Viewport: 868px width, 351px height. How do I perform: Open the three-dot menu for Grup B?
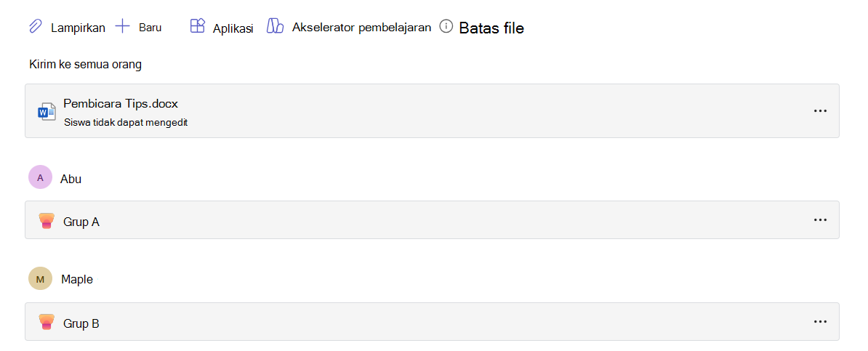[x=821, y=322]
